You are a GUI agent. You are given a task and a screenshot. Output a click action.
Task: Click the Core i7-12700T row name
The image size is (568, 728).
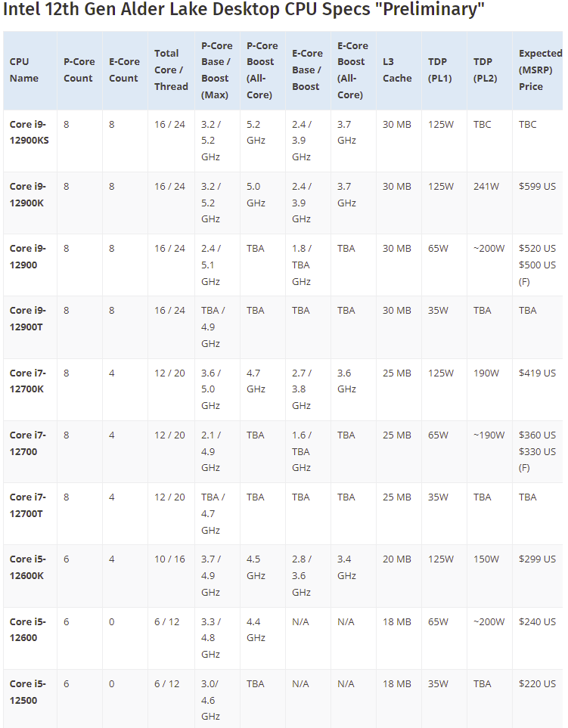[x=28, y=505]
